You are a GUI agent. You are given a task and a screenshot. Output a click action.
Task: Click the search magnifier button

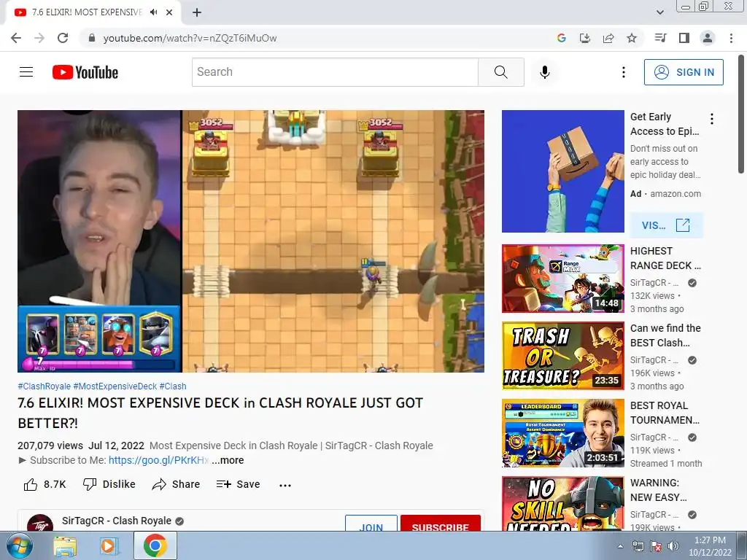tap(500, 72)
